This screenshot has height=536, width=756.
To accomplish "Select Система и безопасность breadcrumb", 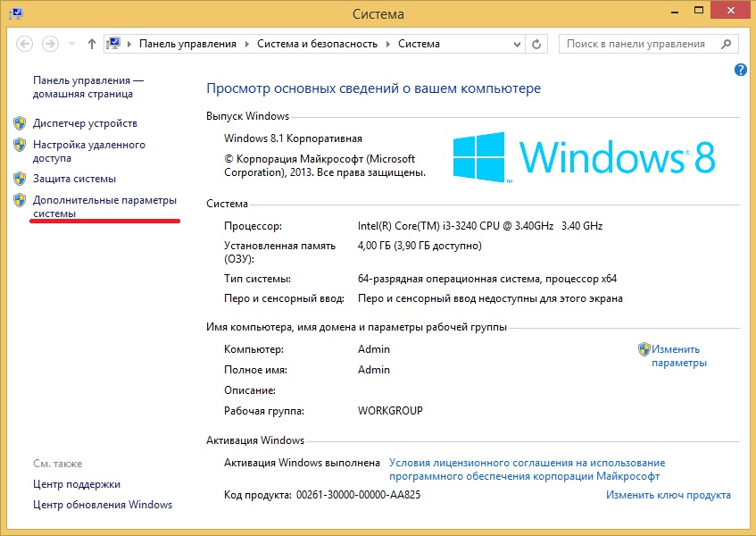I will 317,44.
